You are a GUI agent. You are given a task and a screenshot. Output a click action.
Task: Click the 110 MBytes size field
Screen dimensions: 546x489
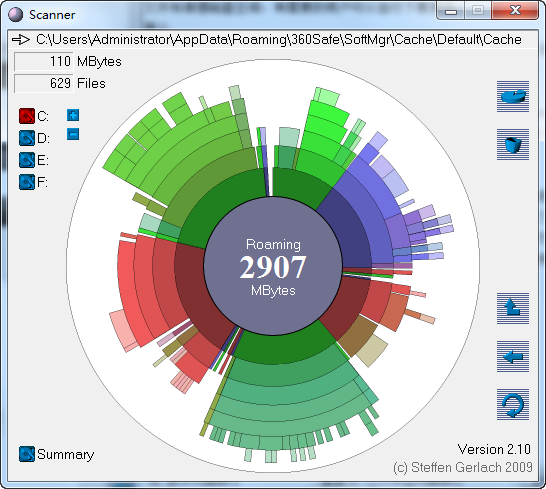[44, 62]
